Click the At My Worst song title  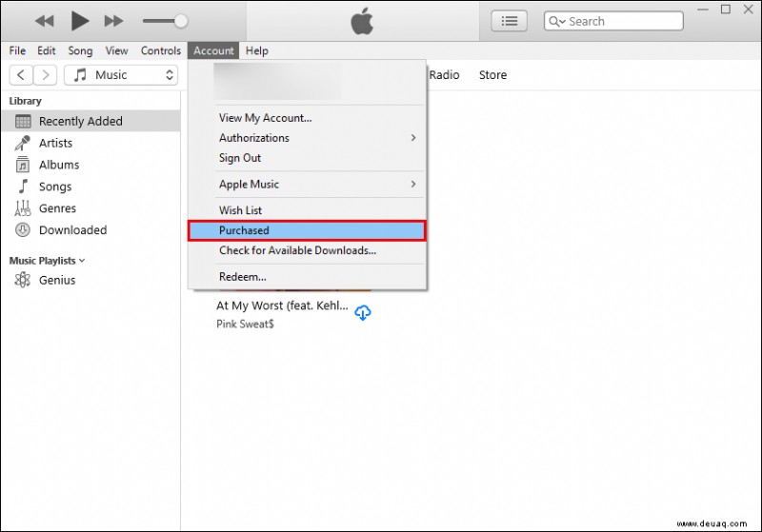click(282, 305)
